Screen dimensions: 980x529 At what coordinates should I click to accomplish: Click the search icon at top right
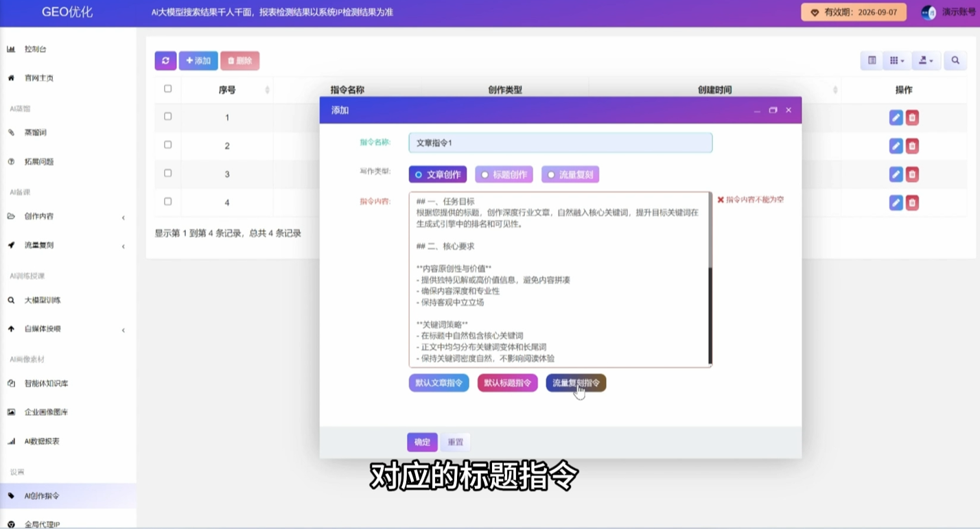[x=955, y=60]
